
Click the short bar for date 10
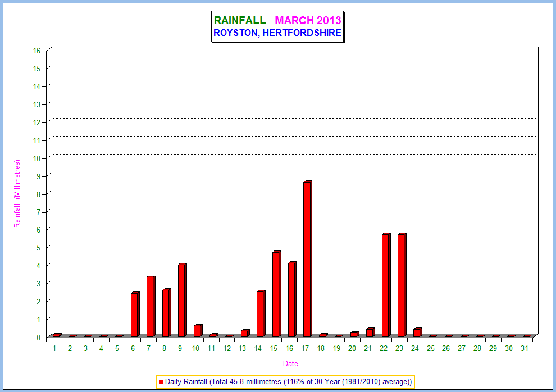point(198,331)
